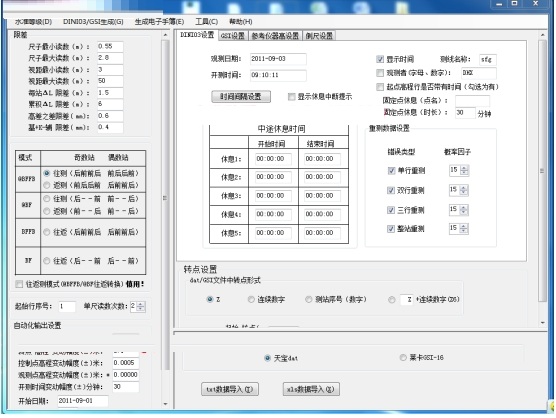Open the DINI03/GSI生成(G) menu
The height and width of the screenshot is (418, 556).
(x=93, y=22)
